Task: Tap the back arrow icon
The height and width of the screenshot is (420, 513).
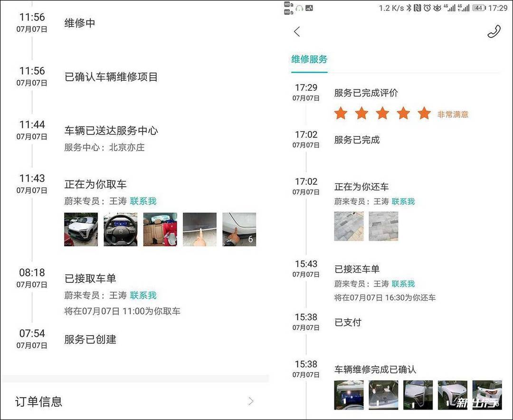Action: coord(297,32)
